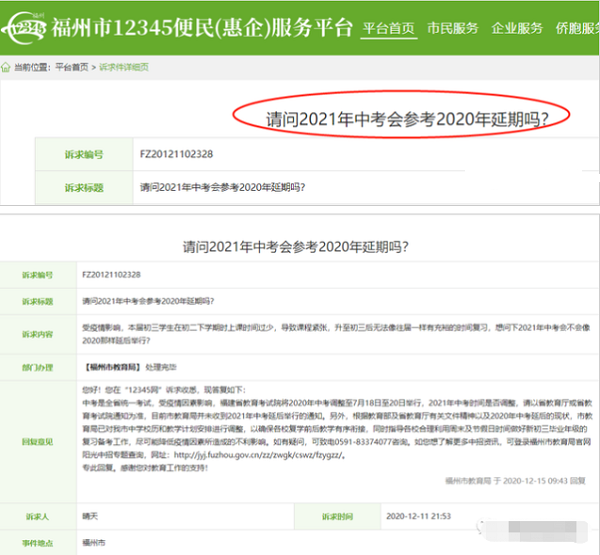The height and width of the screenshot is (555, 600).
Task: Click the red-circled headline about 2021年中考
Action: [407, 119]
